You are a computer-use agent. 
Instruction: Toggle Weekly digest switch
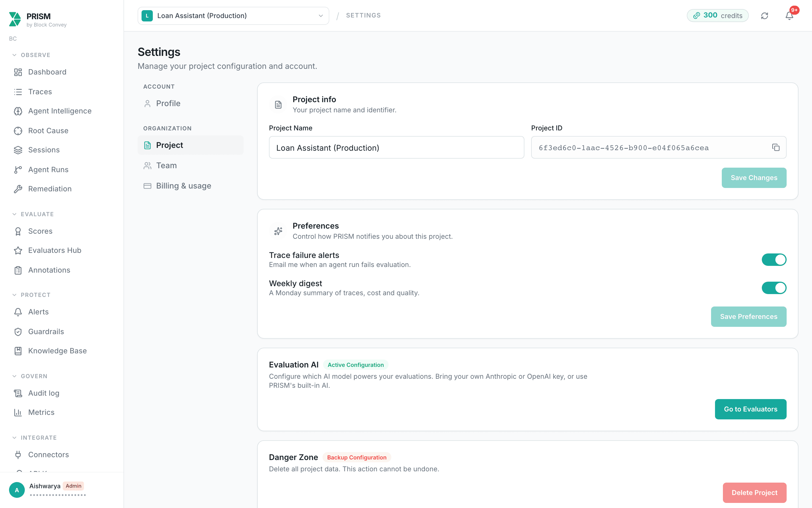pos(774,288)
